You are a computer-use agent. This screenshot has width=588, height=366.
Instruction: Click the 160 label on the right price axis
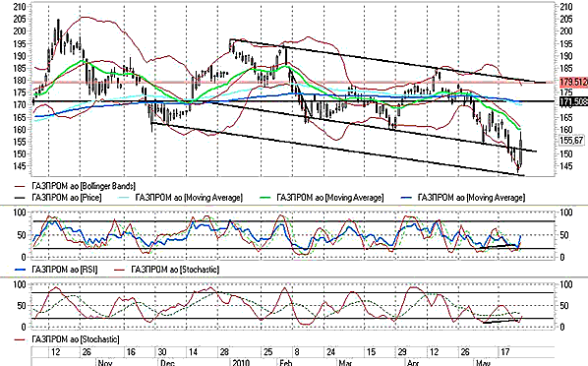click(566, 130)
